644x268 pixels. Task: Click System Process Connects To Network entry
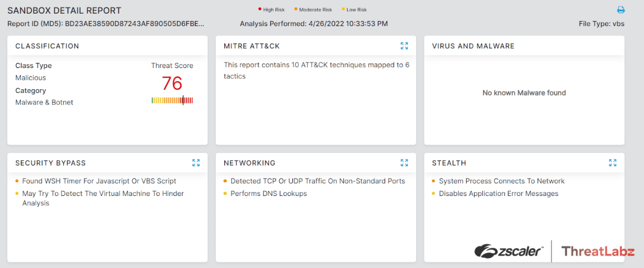(501, 181)
